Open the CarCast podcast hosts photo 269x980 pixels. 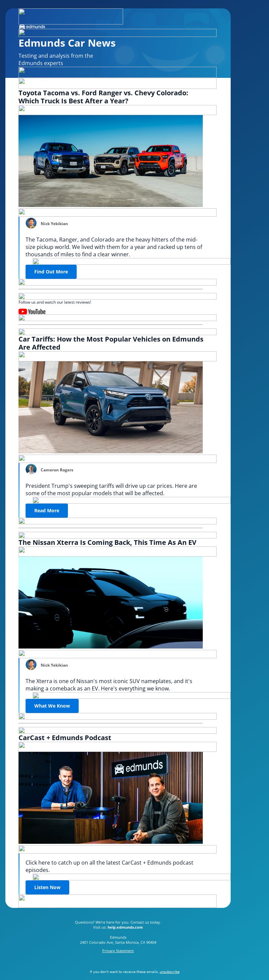pos(111,798)
